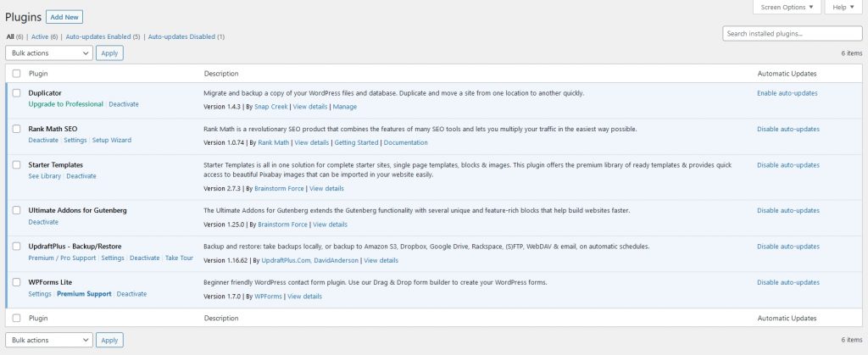Open Starter Templates See Library link
Image resolution: width=868 pixels, height=355 pixels.
click(x=45, y=176)
